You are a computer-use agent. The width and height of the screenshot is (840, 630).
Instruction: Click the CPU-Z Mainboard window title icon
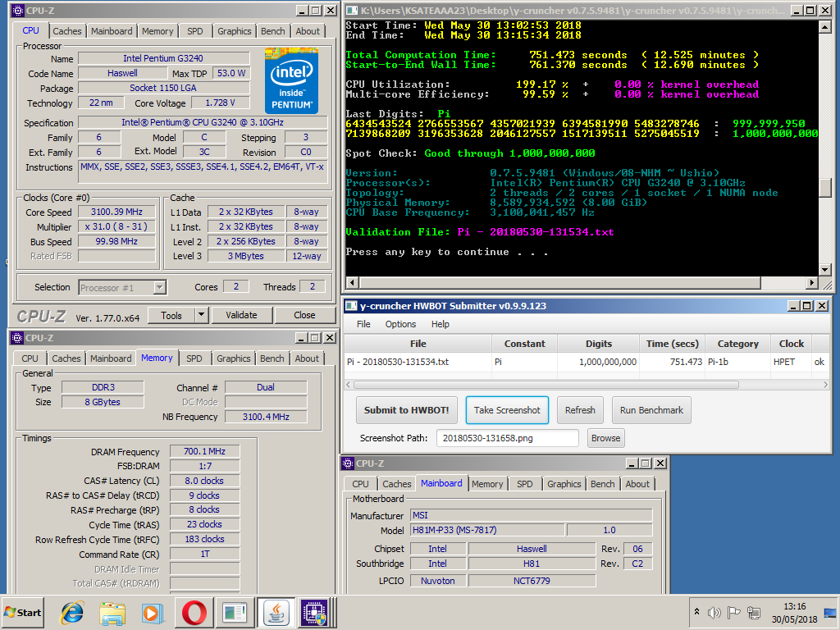pyautogui.click(x=348, y=463)
